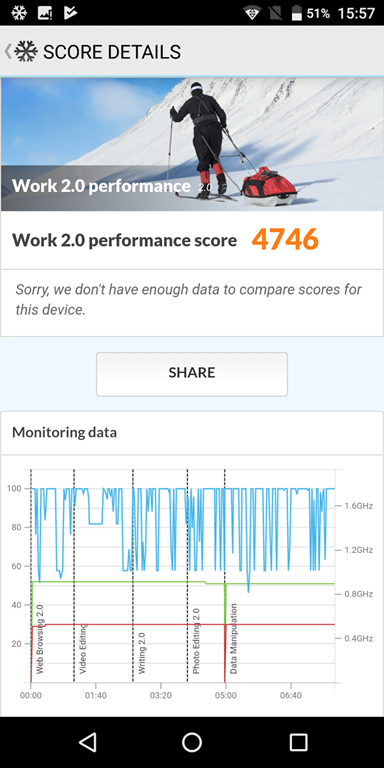Tap the Photo Editing 2.0 chart marker
The height and width of the screenshot is (768, 384).
(x=196, y=641)
